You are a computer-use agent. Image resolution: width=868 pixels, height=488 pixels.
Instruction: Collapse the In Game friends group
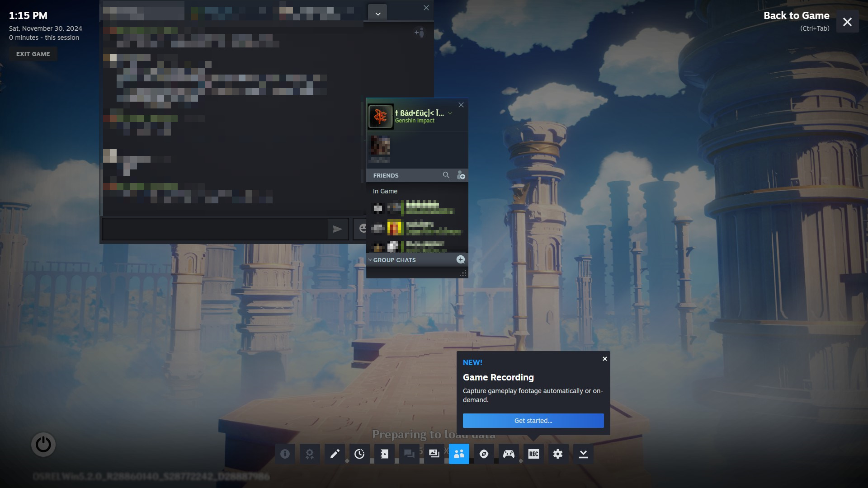pos(385,191)
